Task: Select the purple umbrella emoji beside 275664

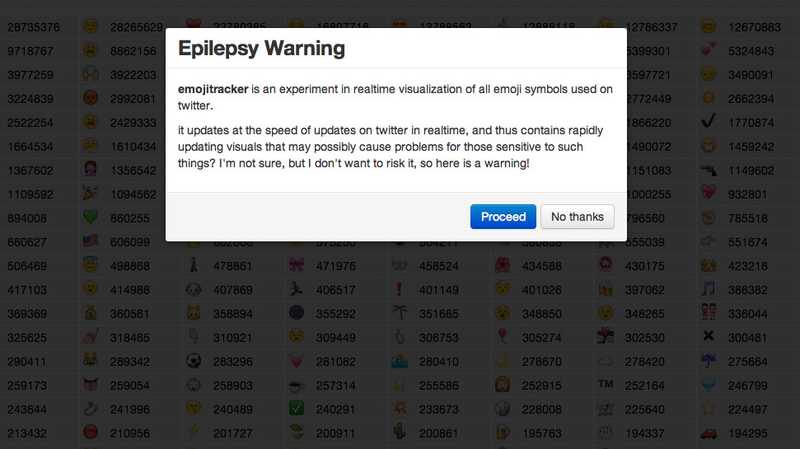Action: pyautogui.click(x=708, y=360)
